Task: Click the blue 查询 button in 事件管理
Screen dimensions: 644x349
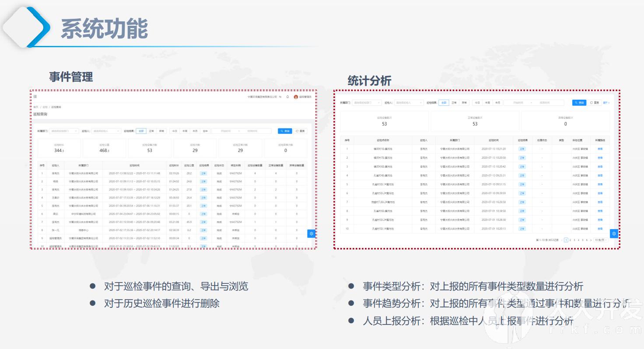Action: click(x=285, y=131)
